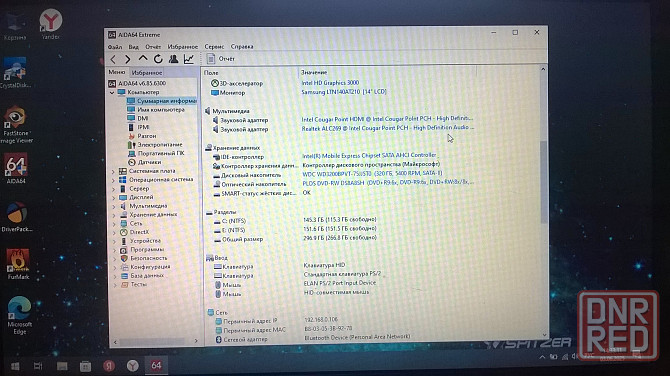Select Портативный ПК in the tree
670x376 pixels.
pyautogui.click(x=156, y=153)
